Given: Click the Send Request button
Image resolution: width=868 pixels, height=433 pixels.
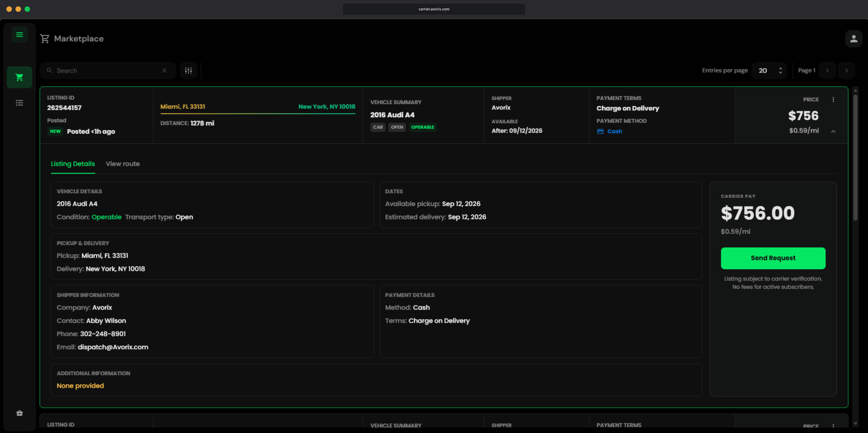Looking at the screenshot, I should pyautogui.click(x=773, y=258).
